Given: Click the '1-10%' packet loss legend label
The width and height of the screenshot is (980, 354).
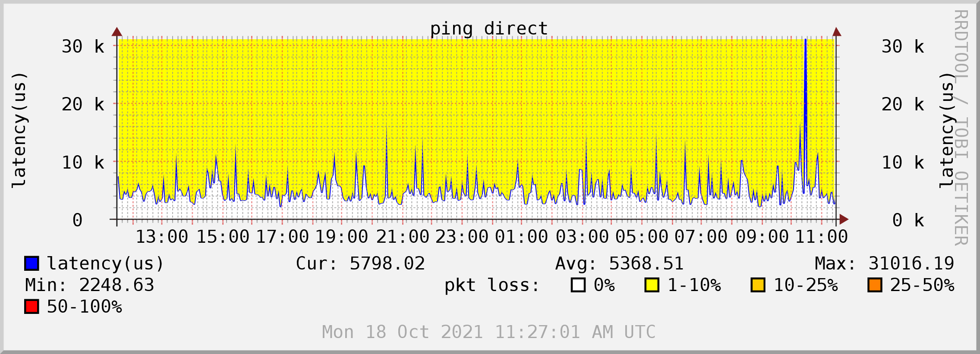Looking at the screenshot, I should pyautogui.click(x=694, y=285).
